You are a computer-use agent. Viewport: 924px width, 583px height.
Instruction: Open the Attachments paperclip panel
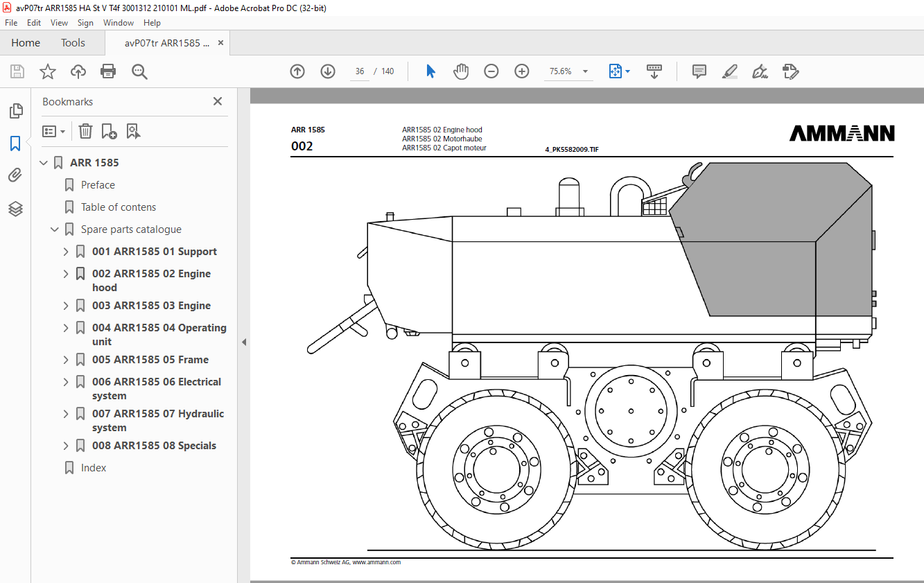[x=15, y=175]
